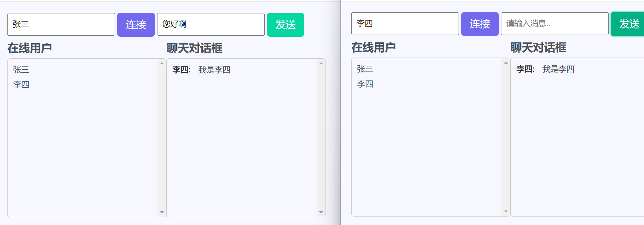
Task: Click down arrow of left window user list scrollbar
Action: pos(162,212)
